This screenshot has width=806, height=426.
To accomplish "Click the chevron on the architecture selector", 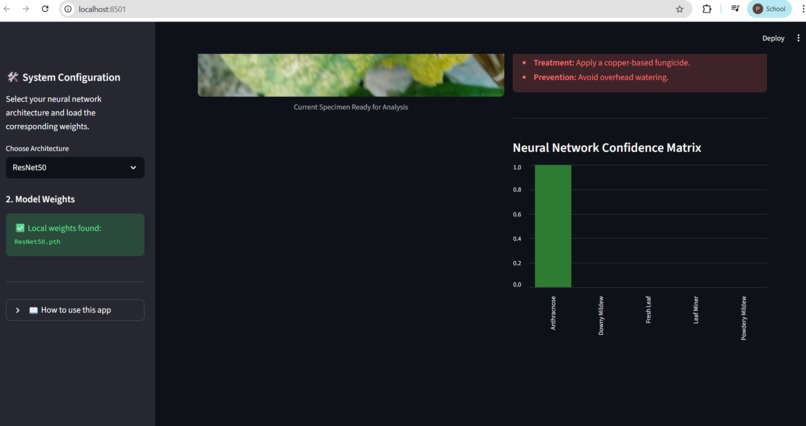I will [x=133, y=168].
